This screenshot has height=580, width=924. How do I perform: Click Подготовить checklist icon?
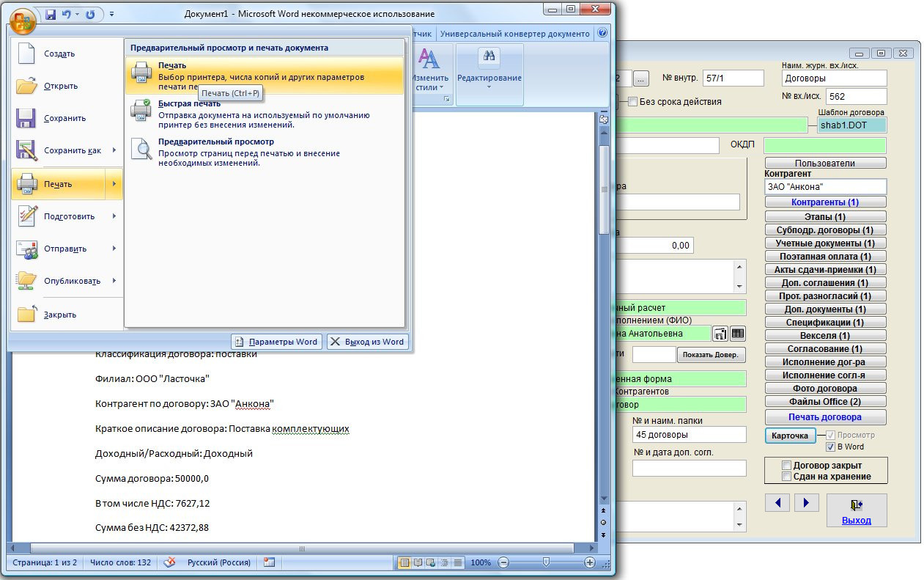point(26,216)
